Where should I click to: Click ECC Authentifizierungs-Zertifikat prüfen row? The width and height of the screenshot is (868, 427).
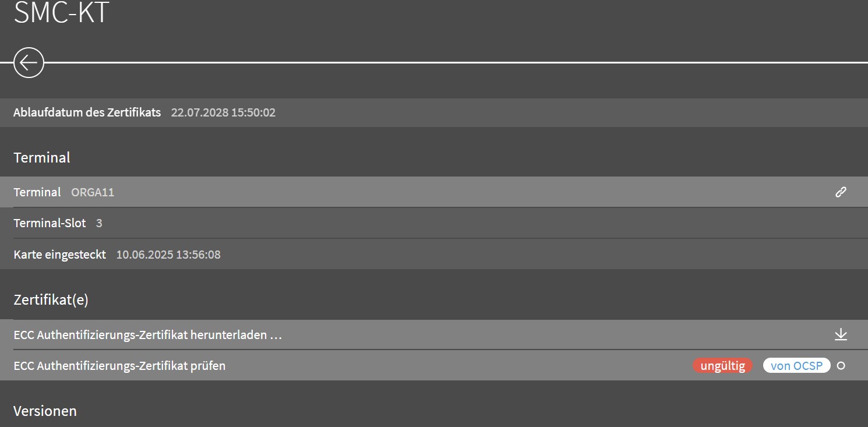click(434, 366)
